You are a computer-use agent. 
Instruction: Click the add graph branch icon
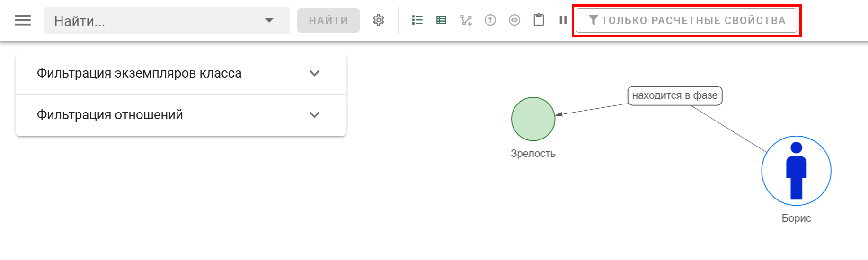pyautogui.click(x=466, y=20)
